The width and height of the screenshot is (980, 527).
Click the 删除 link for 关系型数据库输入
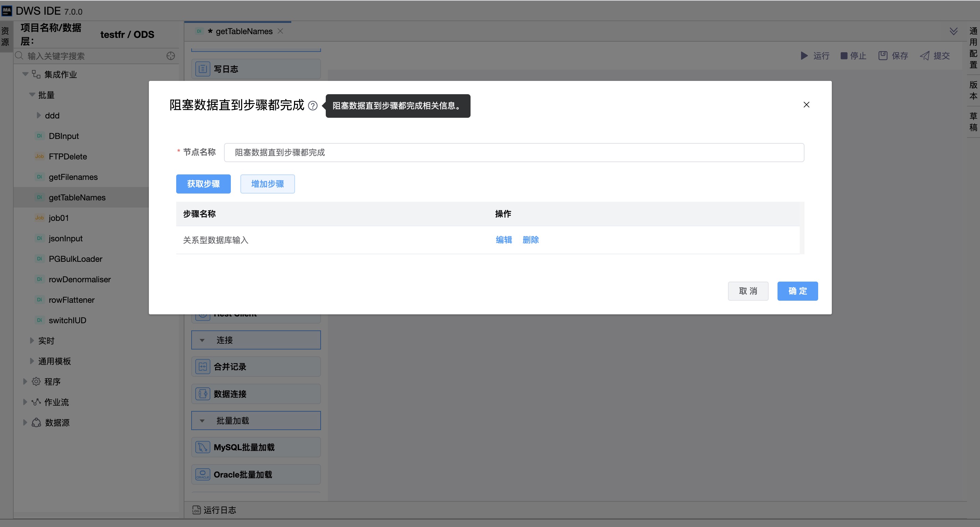click(x=530, y=240)
